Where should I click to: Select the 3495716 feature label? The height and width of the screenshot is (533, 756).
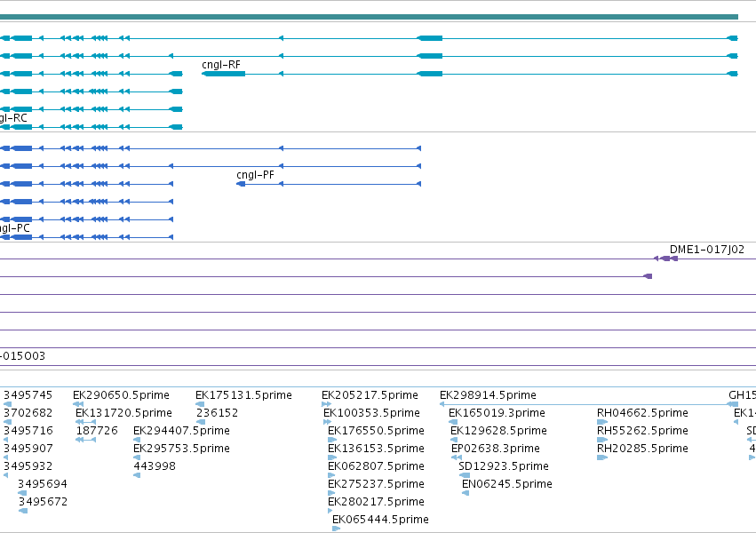click(28, 431)
